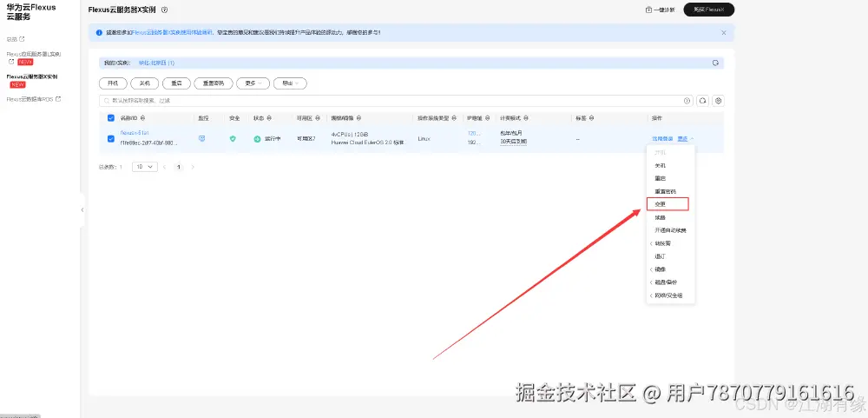The height and width of the screenshot is (418, 868).
Task: Click the external-link icon next to 总览
Action: (23, 39)
